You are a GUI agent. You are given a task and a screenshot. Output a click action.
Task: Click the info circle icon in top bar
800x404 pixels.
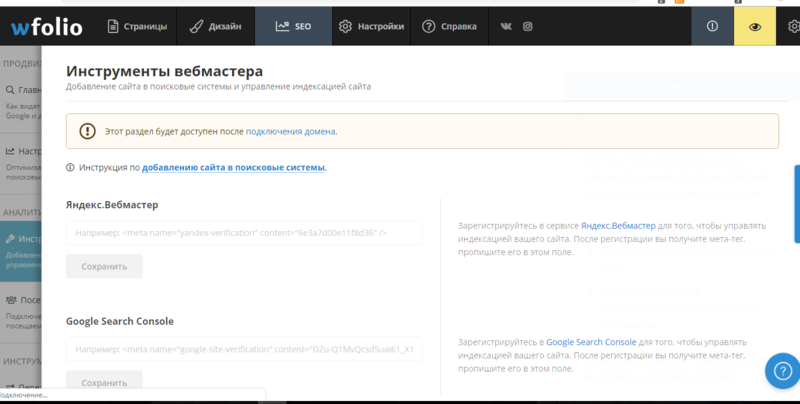pyautogui.click(x=712, y=26)
